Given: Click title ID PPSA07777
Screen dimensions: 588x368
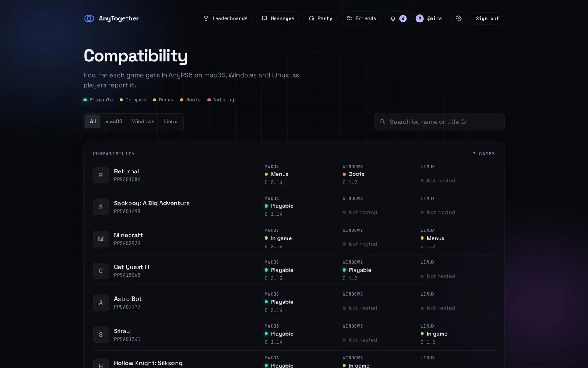Looking at the screenshot, I should [127, 307].
